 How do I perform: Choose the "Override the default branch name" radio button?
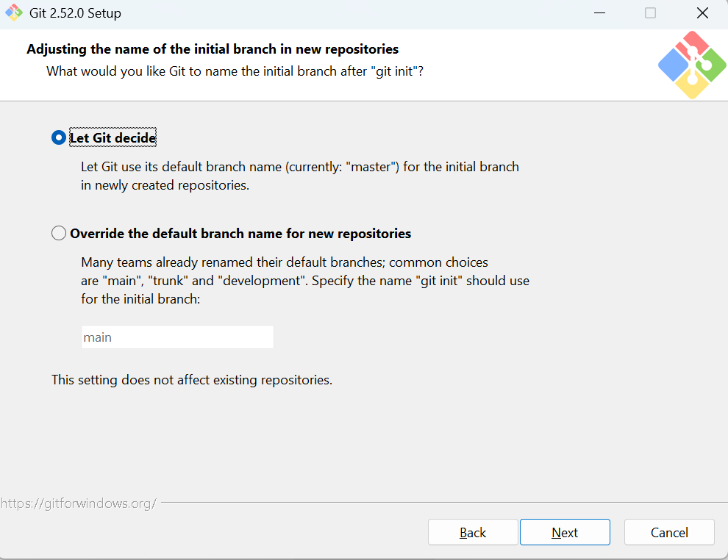[59, 233]
